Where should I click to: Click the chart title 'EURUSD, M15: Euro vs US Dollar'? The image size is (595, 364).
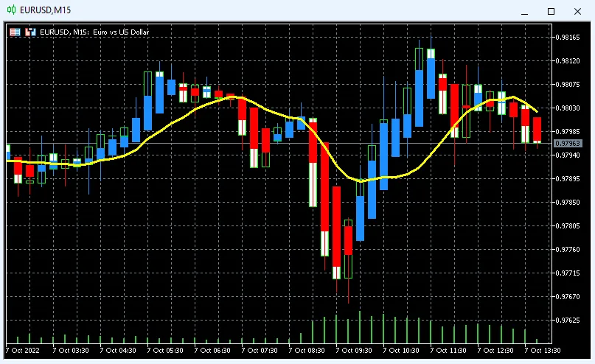tap(94, 32)
